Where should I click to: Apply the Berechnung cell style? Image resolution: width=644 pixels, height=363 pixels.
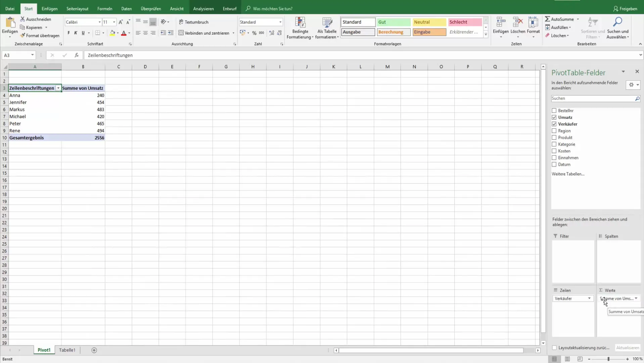(x=394, y=32)
